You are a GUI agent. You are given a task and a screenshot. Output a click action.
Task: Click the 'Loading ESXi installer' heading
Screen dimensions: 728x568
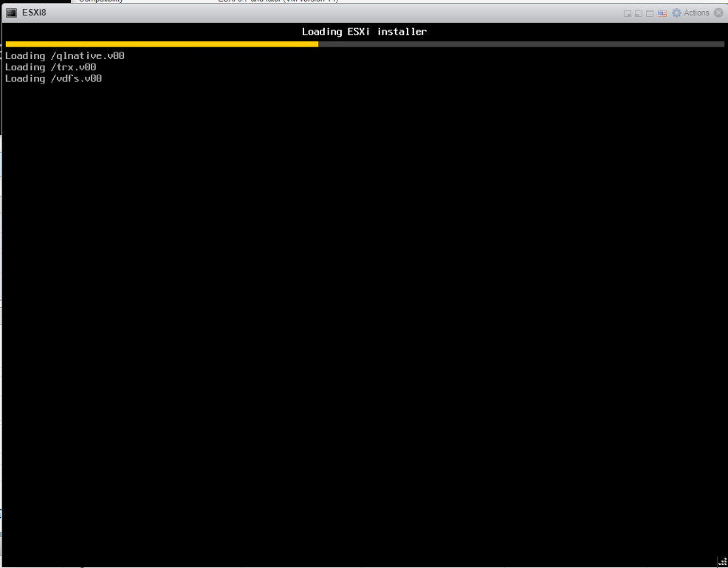click(364, 32)
